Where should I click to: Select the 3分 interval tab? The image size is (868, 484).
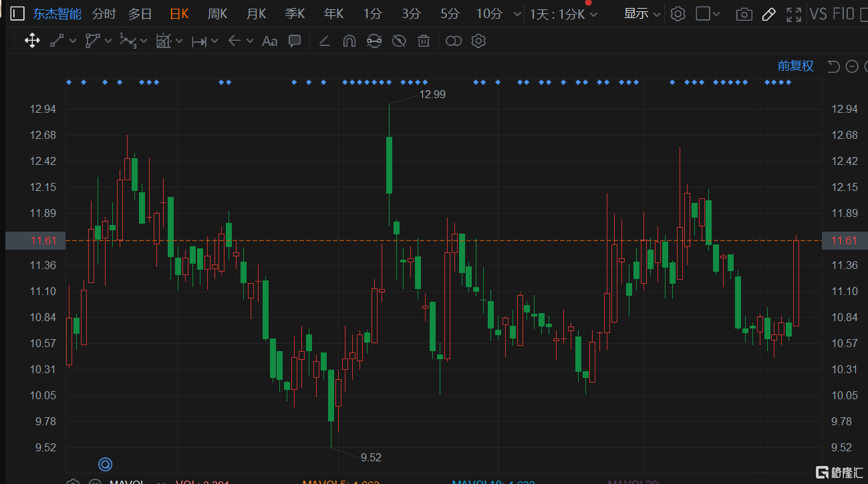coord(412,14)
